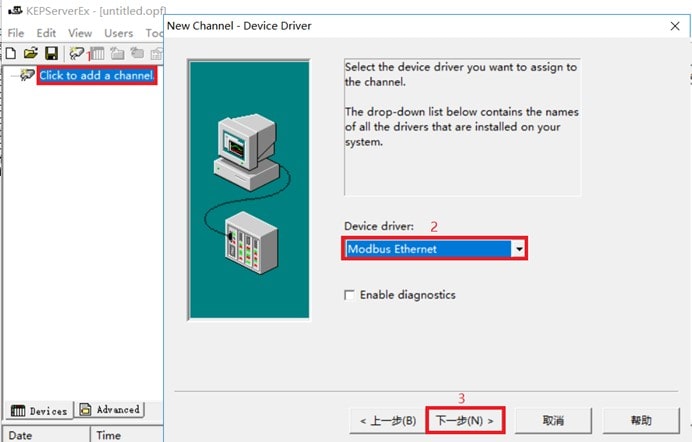Switch to the Advanced tab

pyautogui.click(x=110, y=410)
